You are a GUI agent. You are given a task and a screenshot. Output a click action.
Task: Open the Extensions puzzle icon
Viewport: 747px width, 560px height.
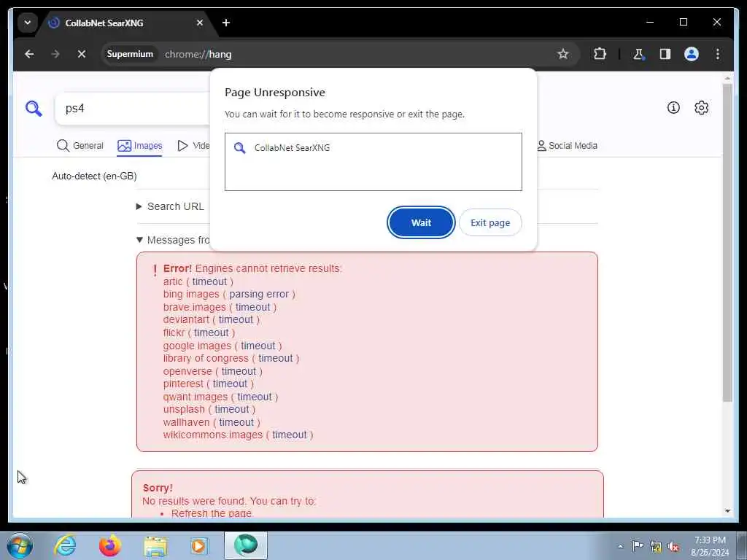(600, 54)
